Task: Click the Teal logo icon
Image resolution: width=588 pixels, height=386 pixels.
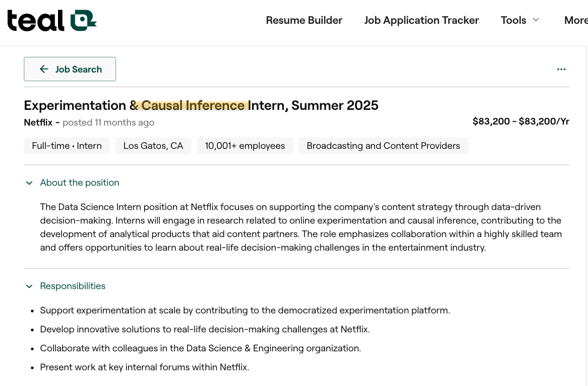Action: point(82,21)
